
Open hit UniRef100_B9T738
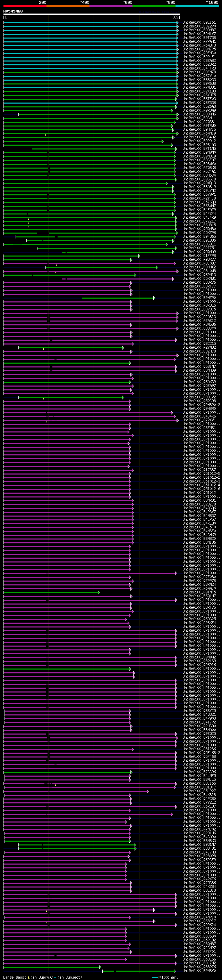coord(199,38)
